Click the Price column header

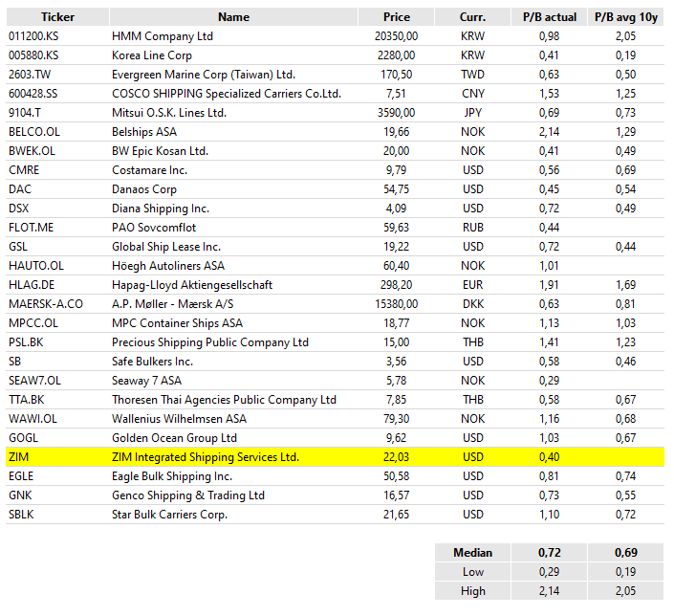click(x=397, y=17)
